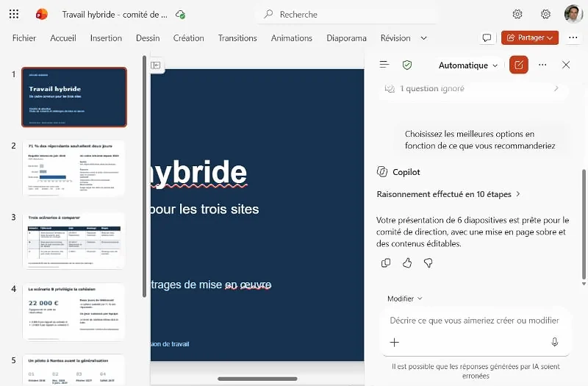Screen dimensions: 588x386
Task: Expand the 1 question ignoré row
Action: 473,88
